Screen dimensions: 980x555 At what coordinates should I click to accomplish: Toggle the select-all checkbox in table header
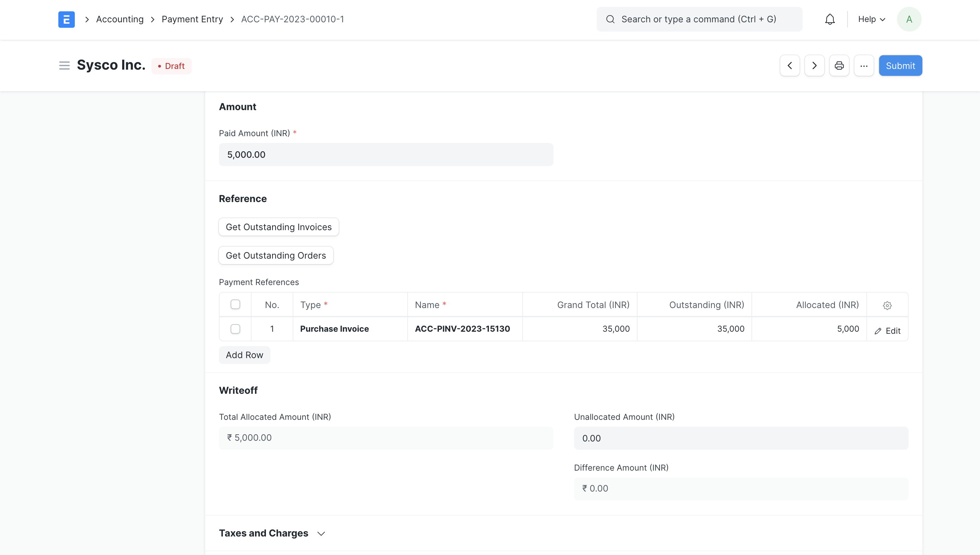[x=235, y=304]
